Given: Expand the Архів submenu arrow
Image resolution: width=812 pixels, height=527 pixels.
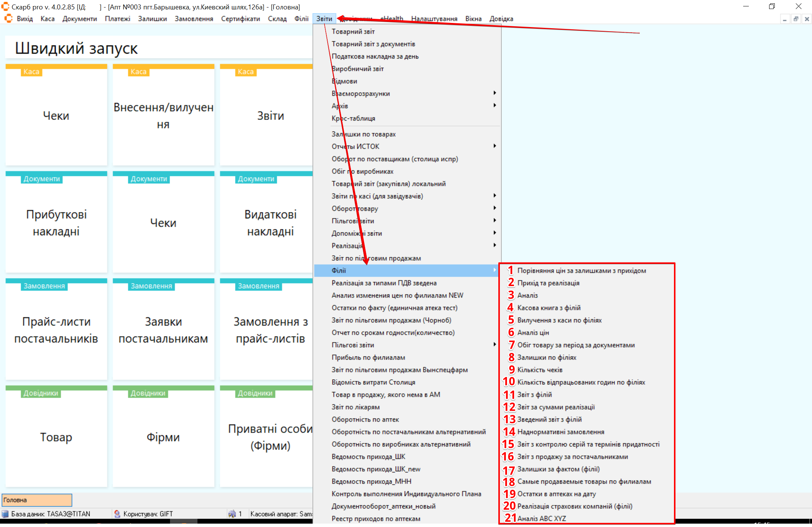Looking at the screenshot, I should click(x=494, y=106).
